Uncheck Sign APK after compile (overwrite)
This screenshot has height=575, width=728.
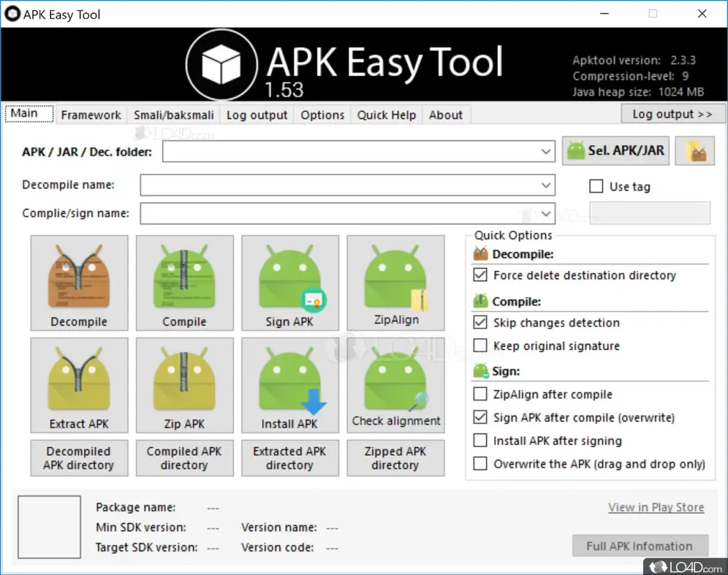(x=480, y=418)
